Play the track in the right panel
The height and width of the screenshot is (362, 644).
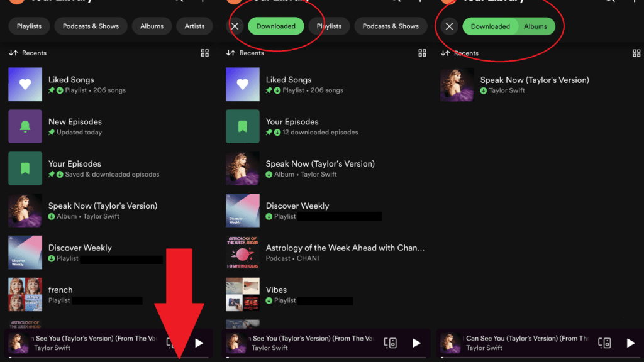coord(630,343)
